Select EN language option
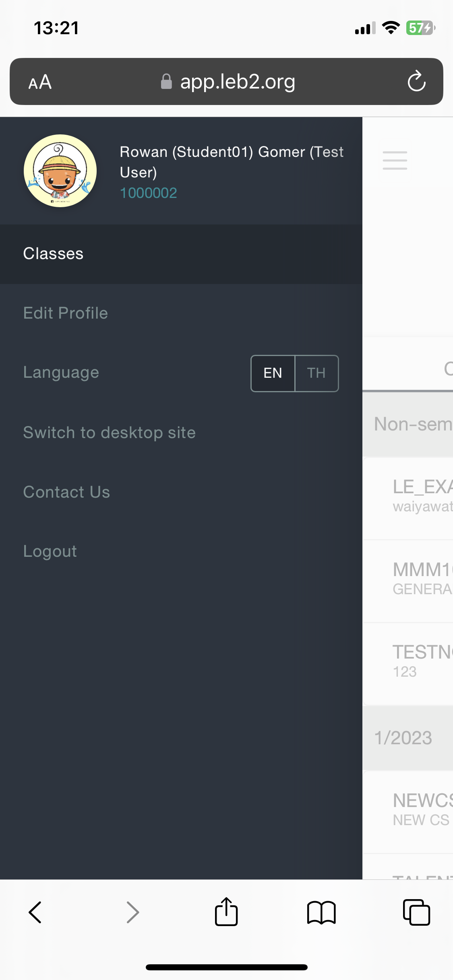This screenshot has width=453, height=980. [273, 373]
